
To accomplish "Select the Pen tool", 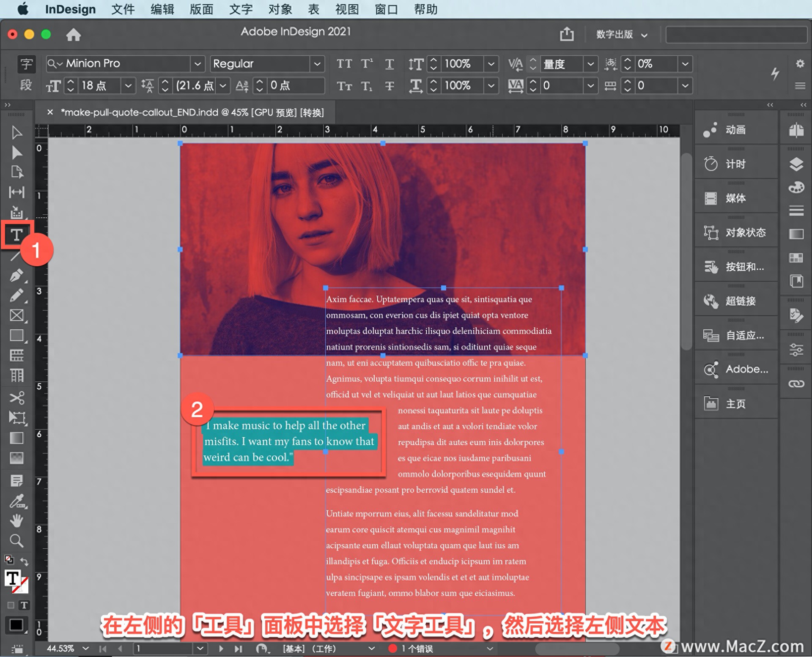I will pos(16,275).
